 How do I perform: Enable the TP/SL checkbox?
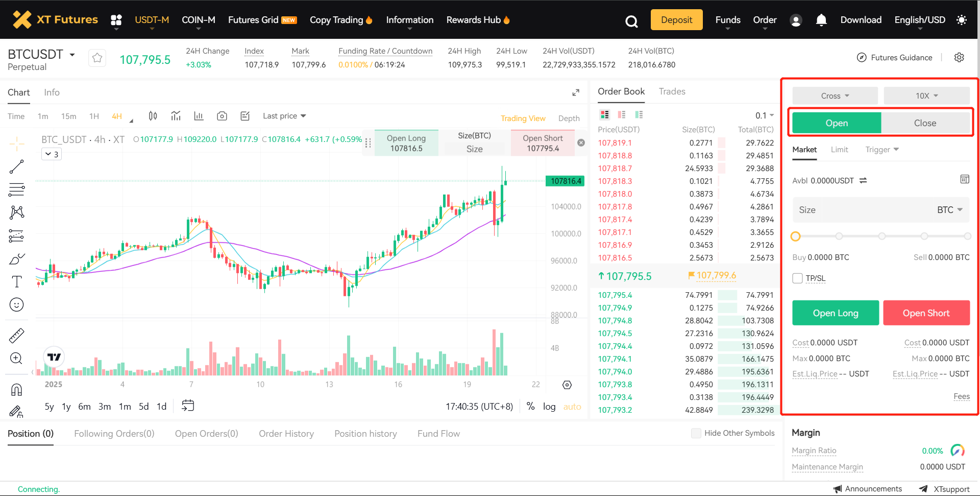(x=797, y=278)
